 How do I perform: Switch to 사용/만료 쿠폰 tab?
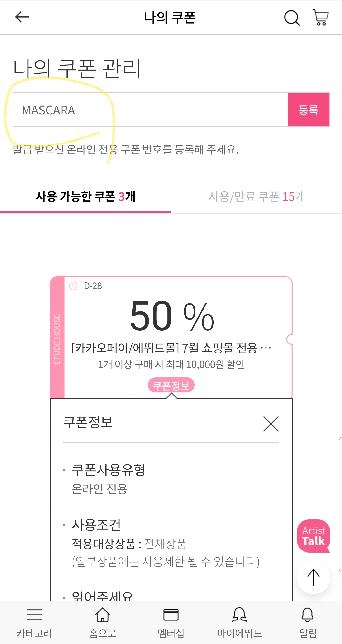(257, 196)
